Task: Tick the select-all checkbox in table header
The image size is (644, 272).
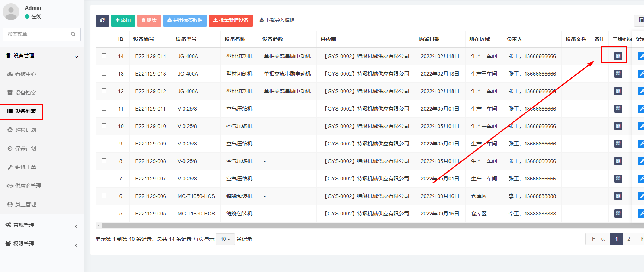Action: coord(104,39)
